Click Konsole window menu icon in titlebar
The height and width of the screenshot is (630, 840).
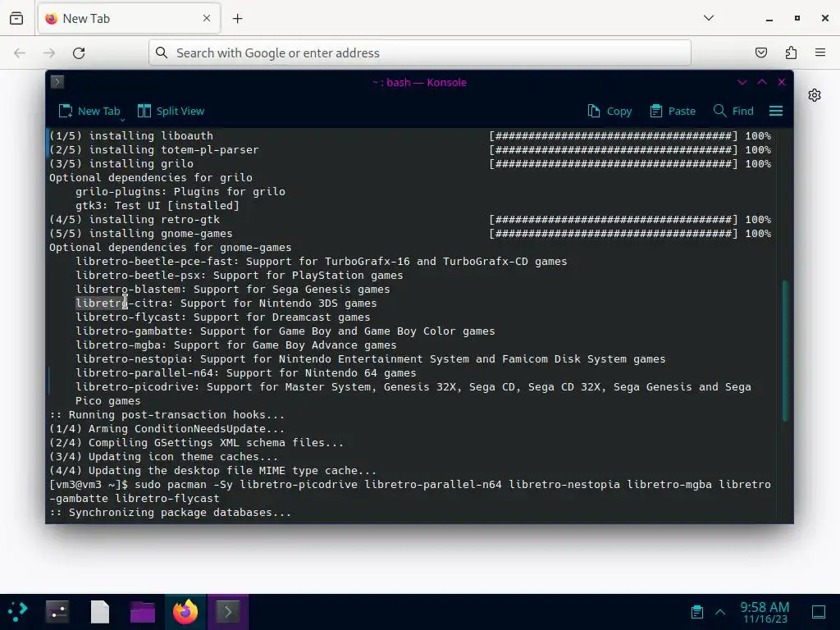pos(57,82)
